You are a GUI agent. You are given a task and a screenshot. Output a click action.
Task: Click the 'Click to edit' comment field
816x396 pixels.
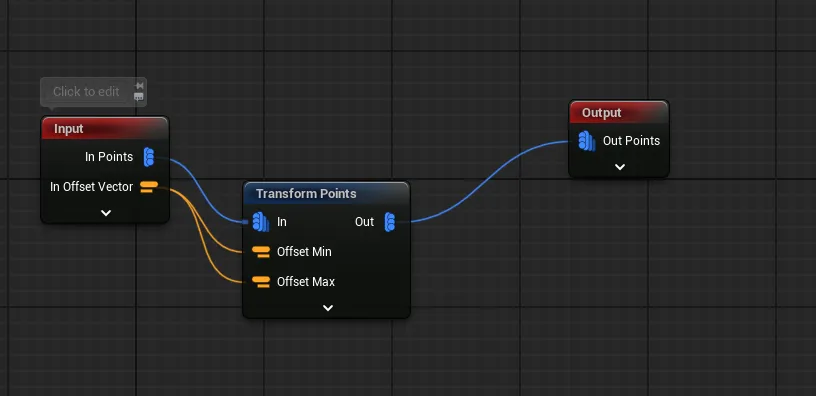86,92
